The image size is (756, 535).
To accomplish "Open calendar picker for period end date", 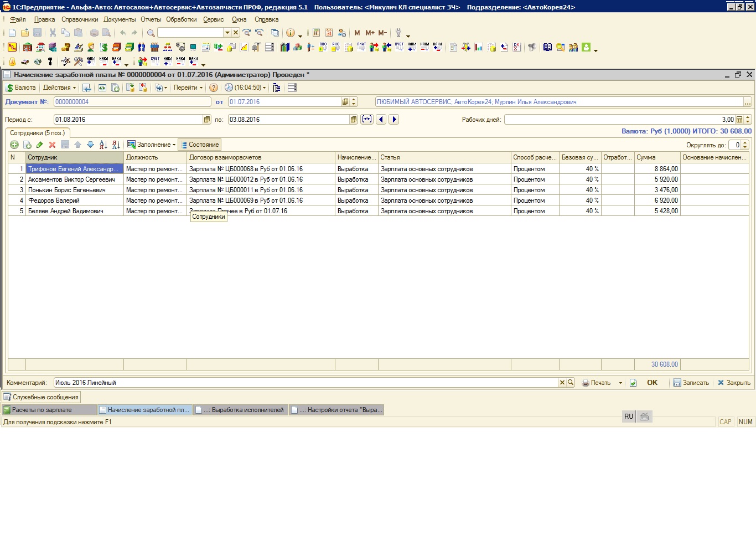I will click(x=354, y=120).
